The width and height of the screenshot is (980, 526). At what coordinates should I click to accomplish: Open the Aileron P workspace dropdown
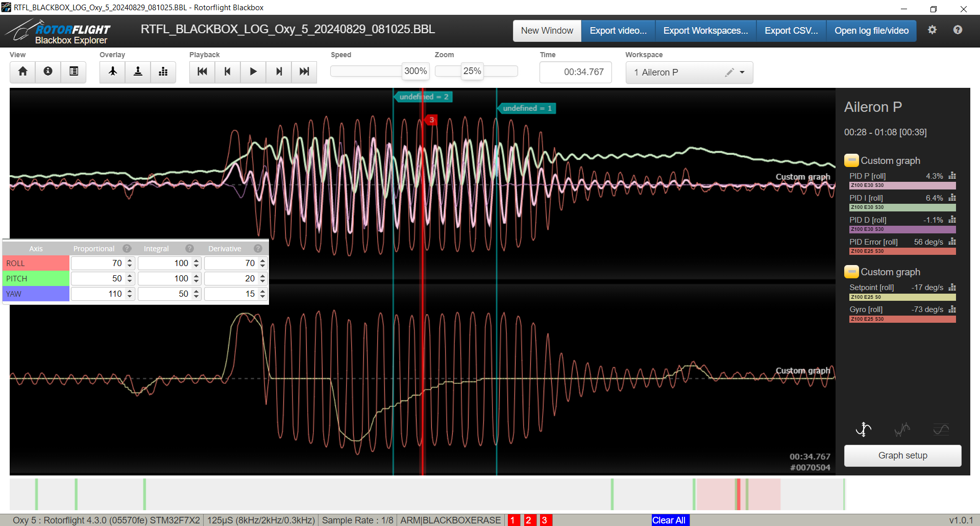(742, 73)
